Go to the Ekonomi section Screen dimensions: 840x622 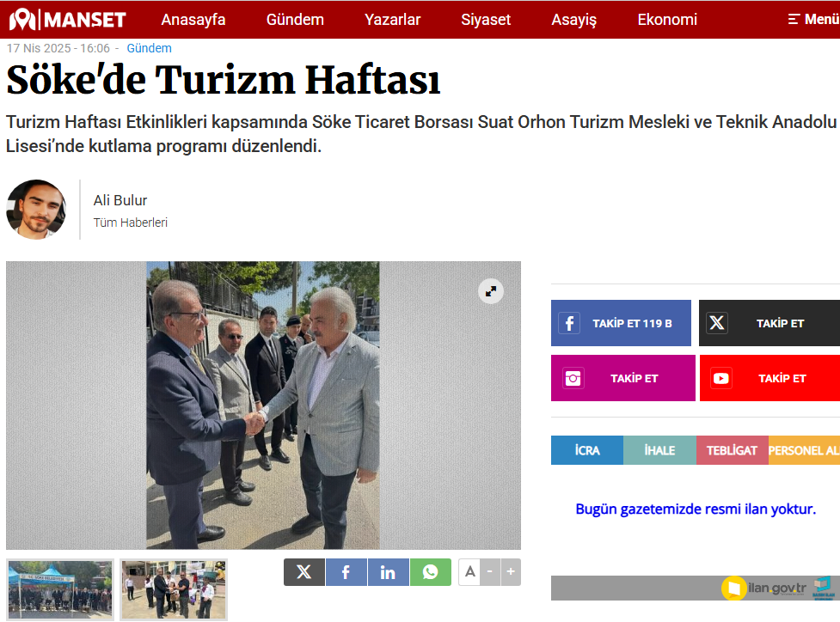pos(667,20)
